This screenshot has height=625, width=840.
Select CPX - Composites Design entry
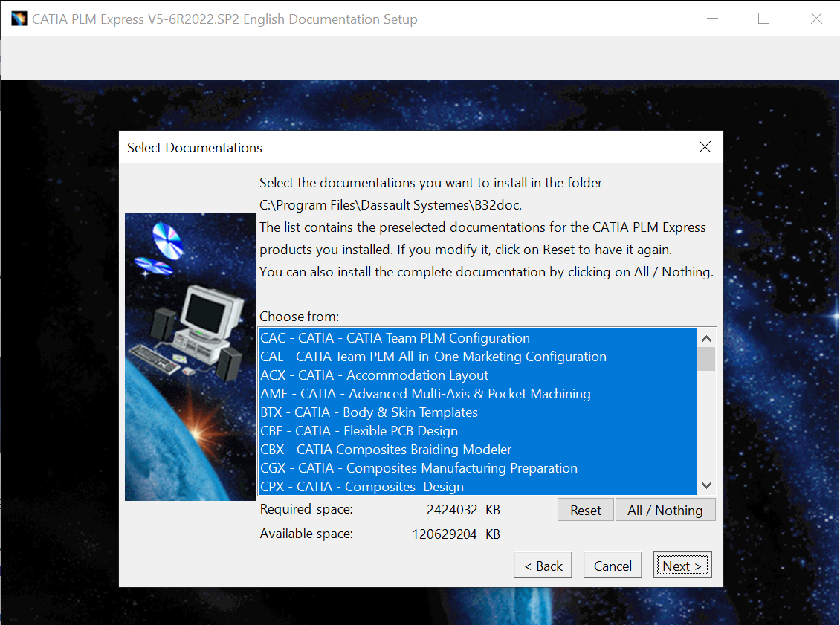coord(477,486)
